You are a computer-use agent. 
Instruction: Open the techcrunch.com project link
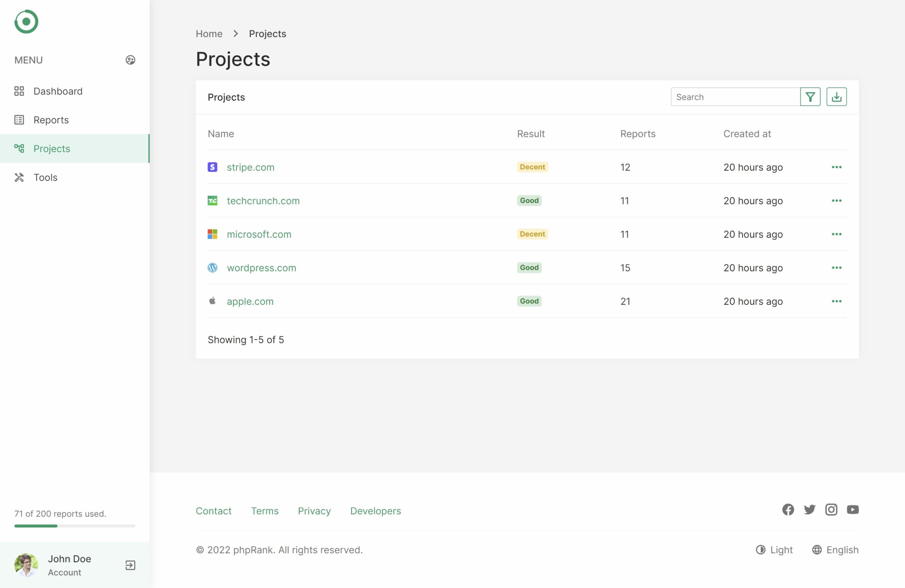point(263,201)
